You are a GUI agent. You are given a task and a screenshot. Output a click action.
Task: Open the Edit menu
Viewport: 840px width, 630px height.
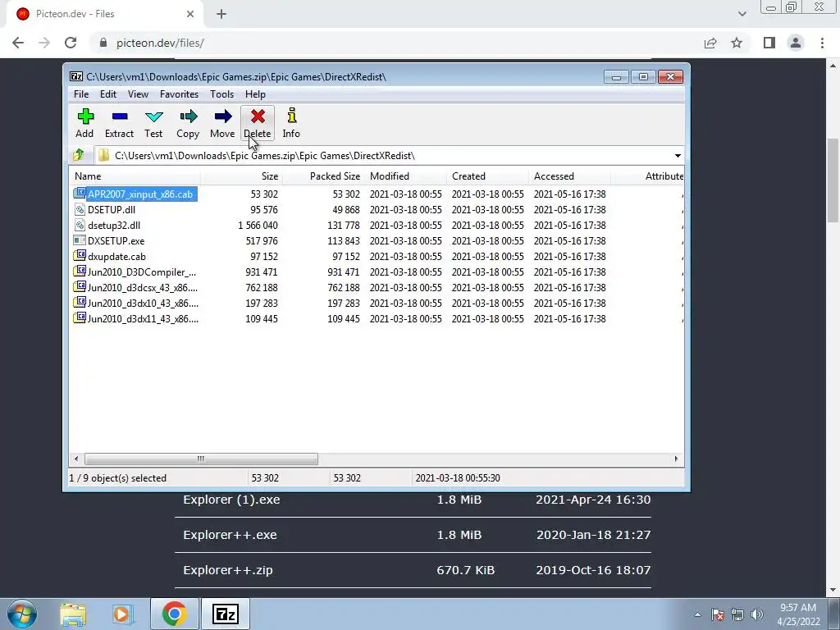tap(108, 94)
